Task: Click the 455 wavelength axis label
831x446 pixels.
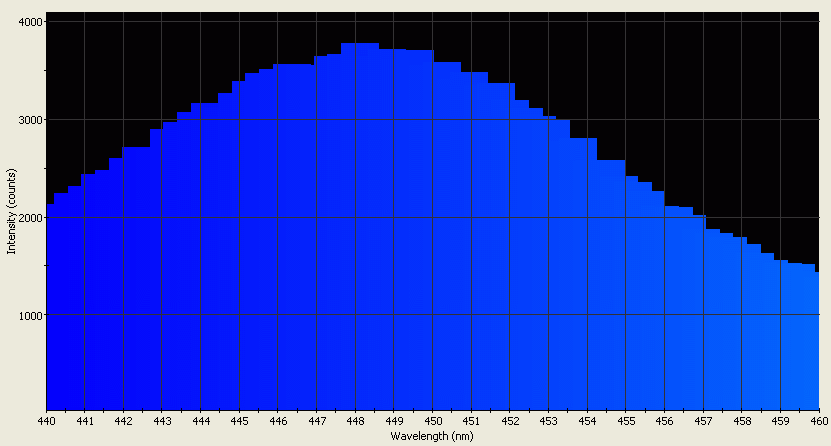Action: click(x=626, y=421)
